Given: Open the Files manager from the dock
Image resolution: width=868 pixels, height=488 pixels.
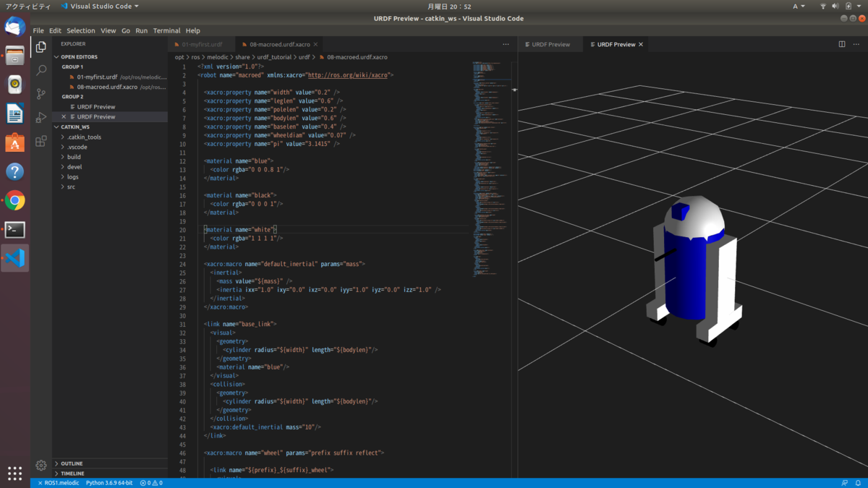Looking at the screenshot, I should (15, 56).
